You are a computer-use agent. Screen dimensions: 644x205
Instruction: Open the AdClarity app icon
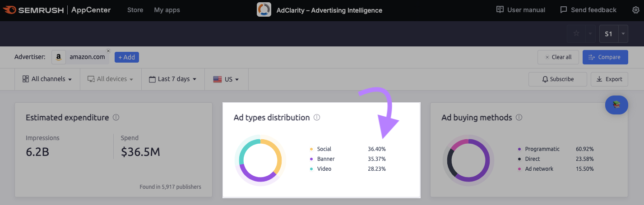tap(264, 9)
